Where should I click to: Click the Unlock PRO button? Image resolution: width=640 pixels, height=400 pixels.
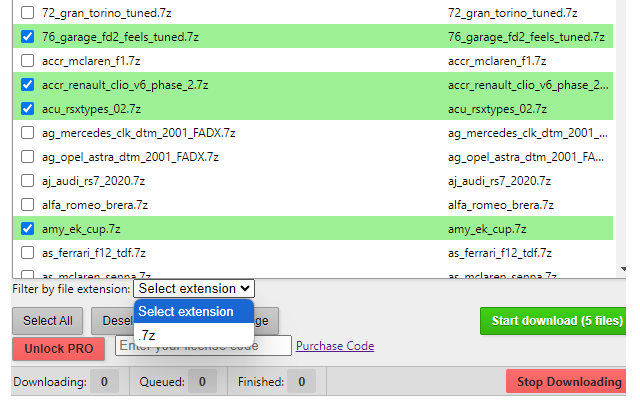point(59,349)
